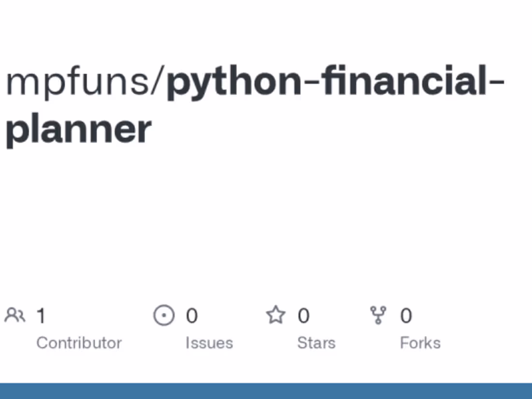Click the mpfuns owner name

[x=77, y=82]
